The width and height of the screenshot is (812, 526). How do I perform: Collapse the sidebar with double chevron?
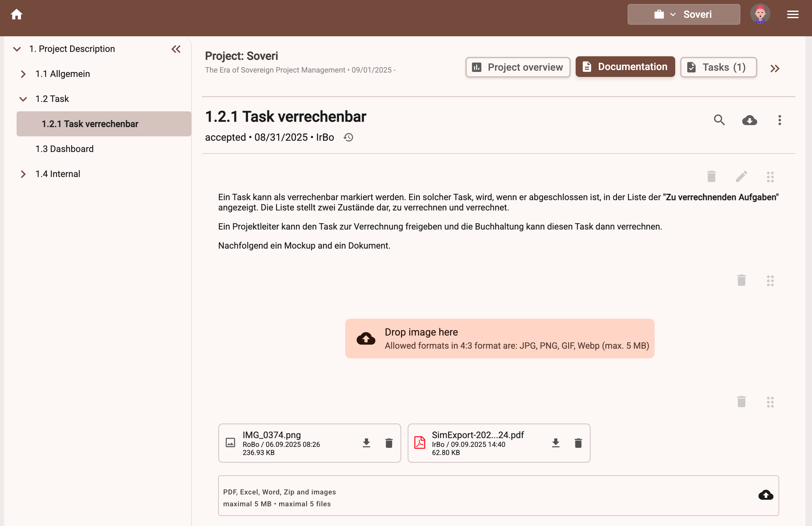coord(176,49)
